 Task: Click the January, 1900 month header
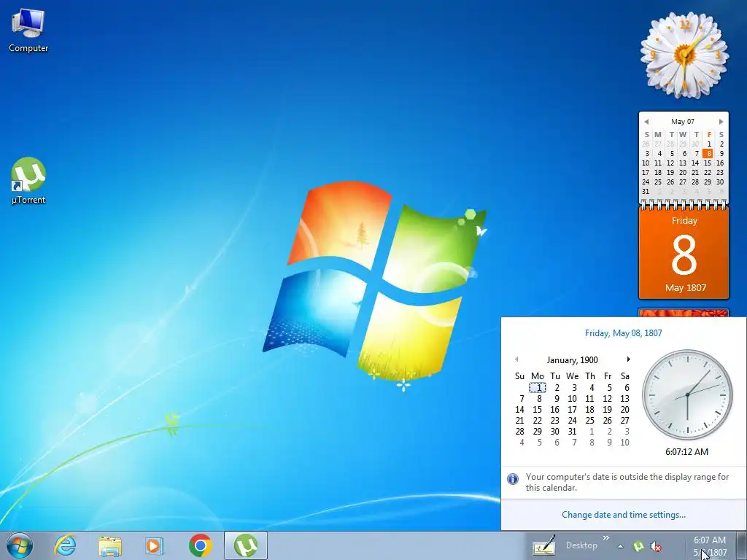pos(572,360)
